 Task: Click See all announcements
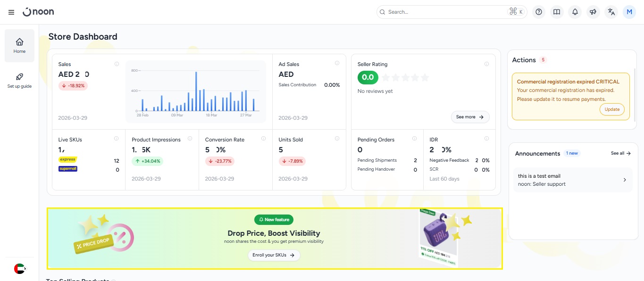(x=620, y=153)
